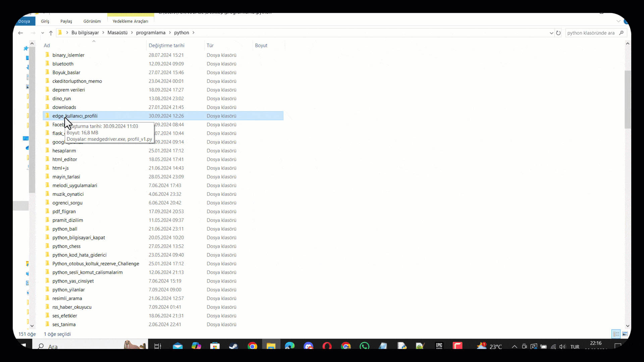
Task: Click the TUR language indicator
Action: pos(575,347)
